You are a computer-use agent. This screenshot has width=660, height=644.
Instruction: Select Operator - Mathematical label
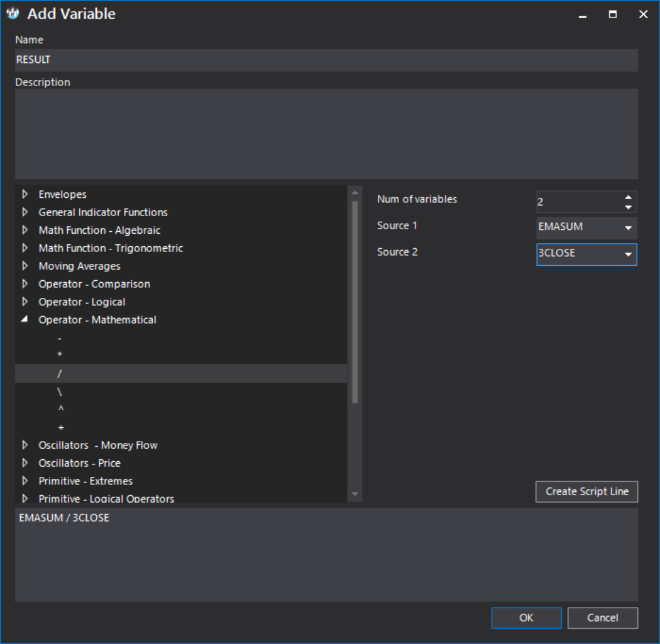coord(97,320)
